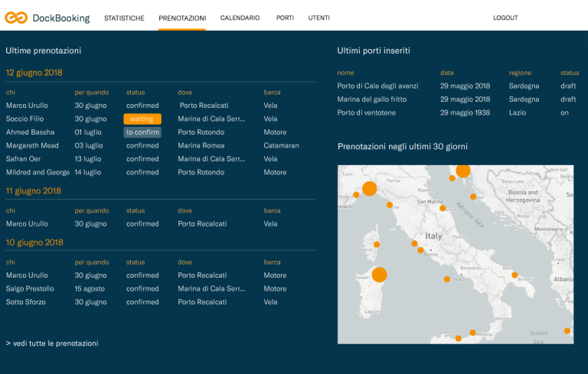
Task: Open Porto di Cala degli avanzi entry
Action: 378,86
